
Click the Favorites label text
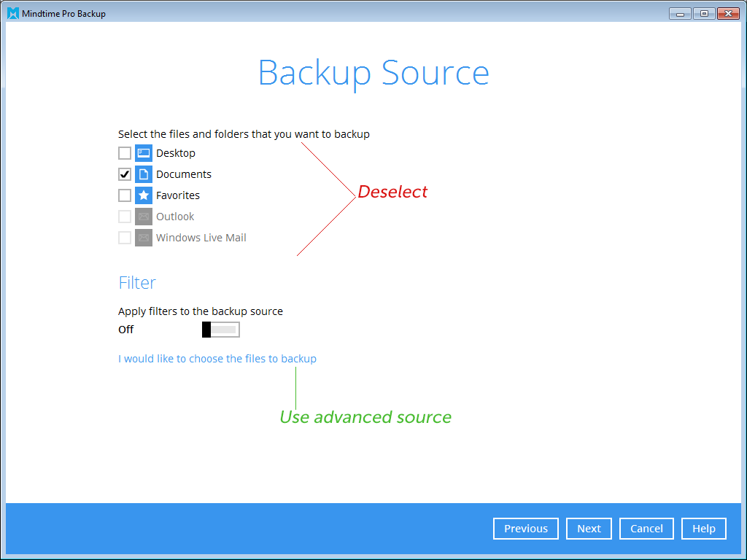[x=178, y=195]
